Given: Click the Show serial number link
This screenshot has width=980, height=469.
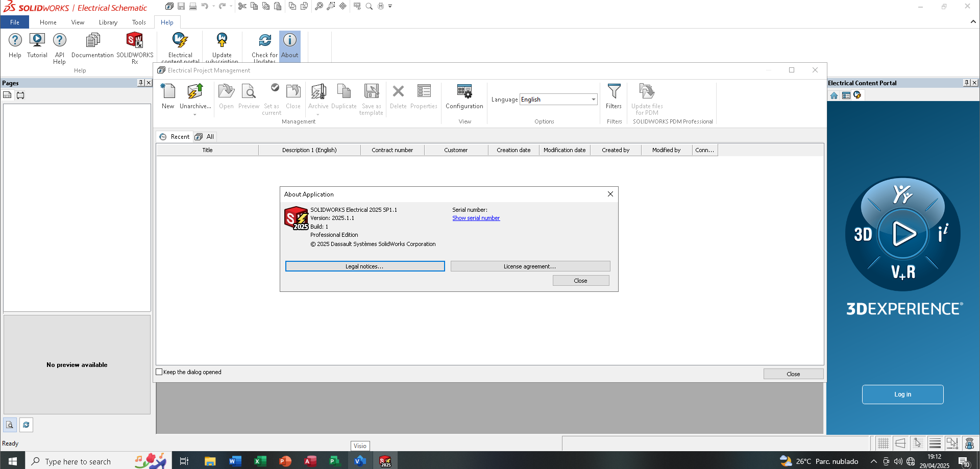Looking at the screenshot, I should coord(476,218).
